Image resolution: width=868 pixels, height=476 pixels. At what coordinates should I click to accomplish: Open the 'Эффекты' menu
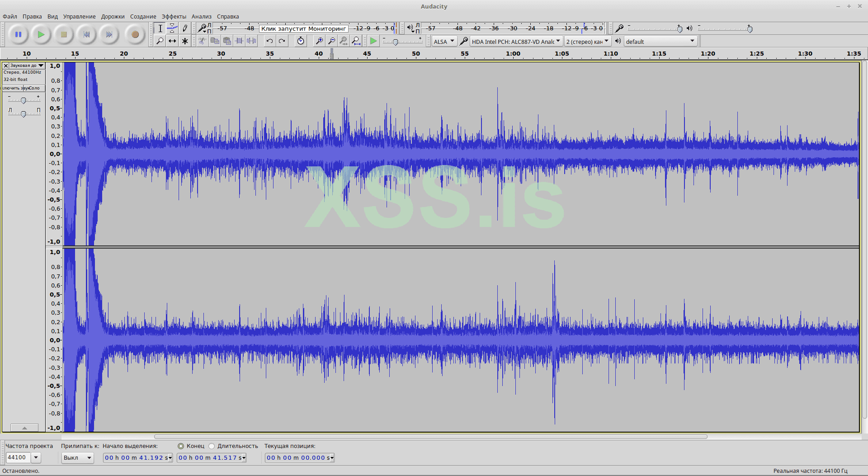(x=174, y=17)
